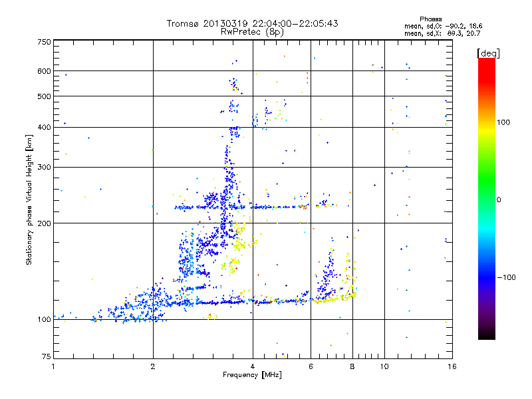Viewport: 532px width, 399px height.
Task: Click the 'Frequency [MHz]' axis label
Action: pos(252,375)
